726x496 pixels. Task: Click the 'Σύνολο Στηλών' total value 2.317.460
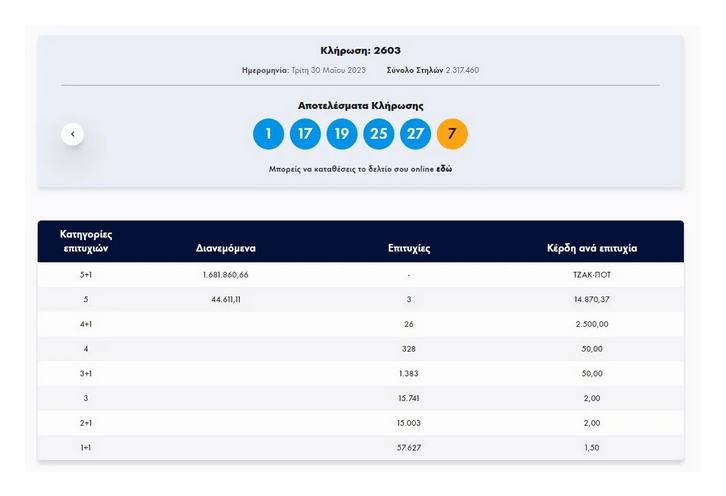(462, 70)
